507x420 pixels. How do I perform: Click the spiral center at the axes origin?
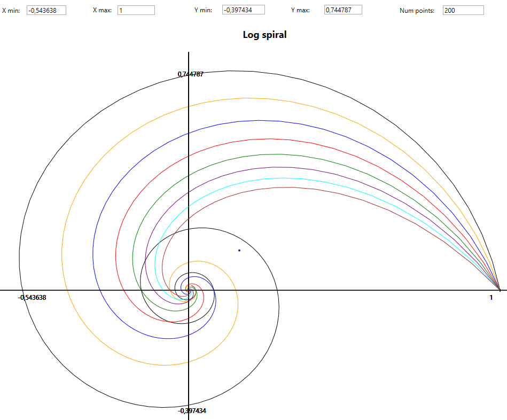tap(189, 290)
